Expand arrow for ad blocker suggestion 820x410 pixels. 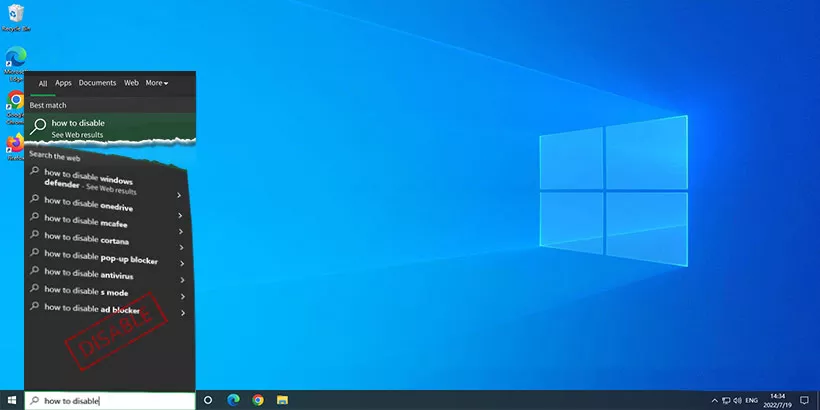point(183,313)
